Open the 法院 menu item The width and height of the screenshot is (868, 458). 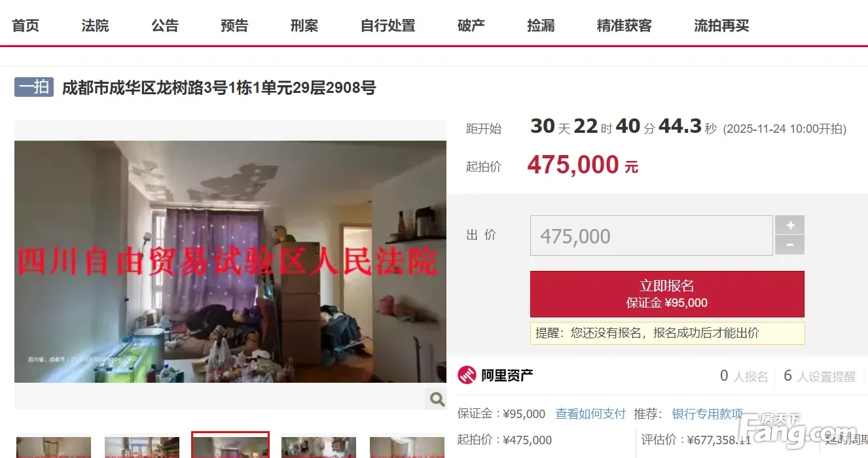95,26
